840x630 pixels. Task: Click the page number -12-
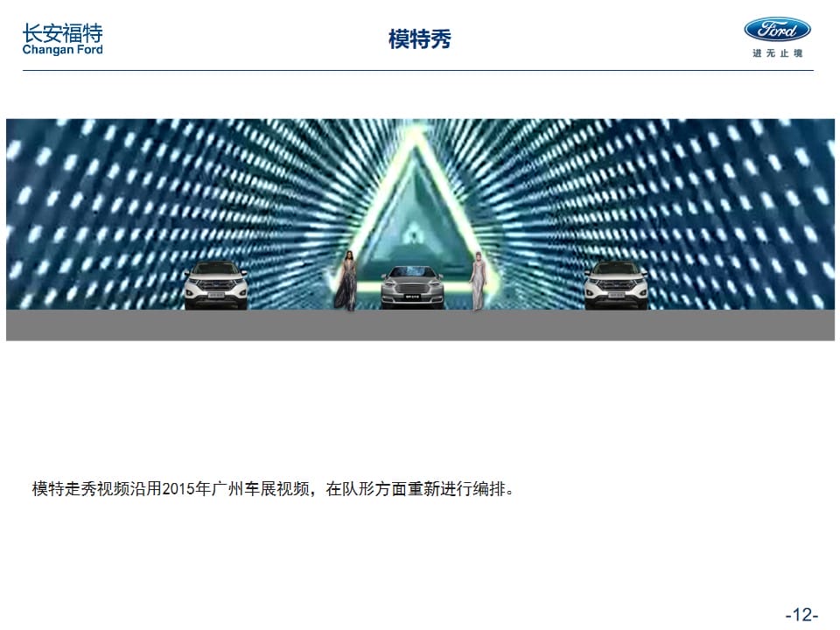[801, 614]
